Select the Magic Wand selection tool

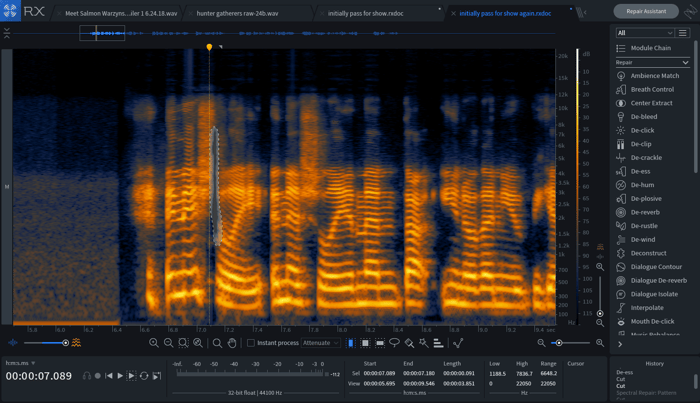(x=423, y=343)
